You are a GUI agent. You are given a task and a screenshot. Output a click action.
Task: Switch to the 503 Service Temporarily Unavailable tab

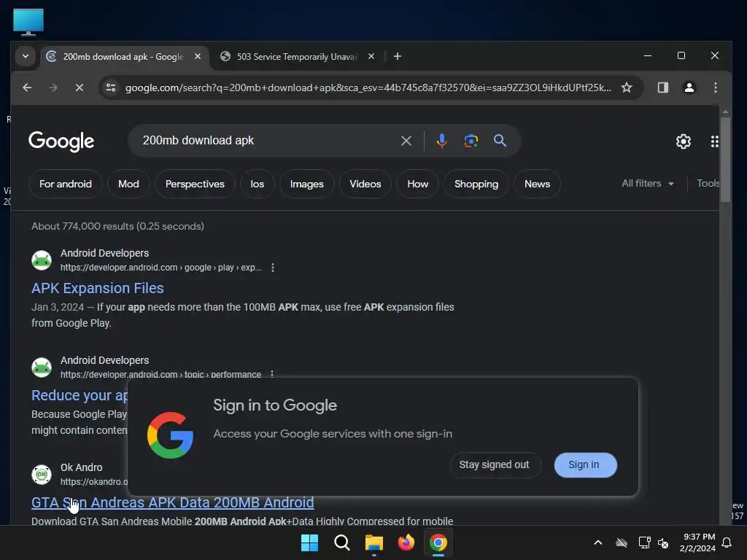click(297, 57)
